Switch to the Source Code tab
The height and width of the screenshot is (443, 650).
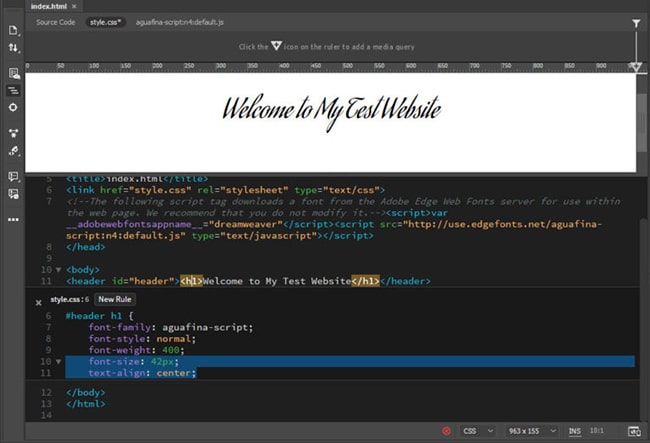56,21
